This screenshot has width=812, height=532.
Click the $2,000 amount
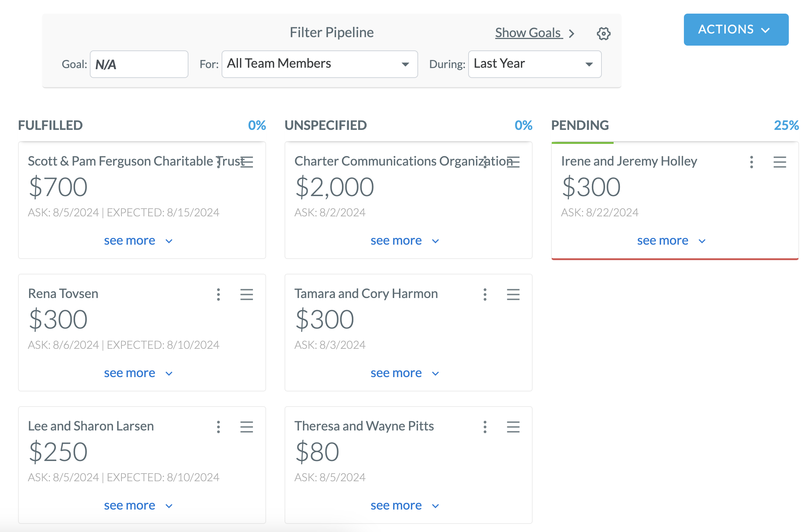pyautogui.click(x=335, y=187)
